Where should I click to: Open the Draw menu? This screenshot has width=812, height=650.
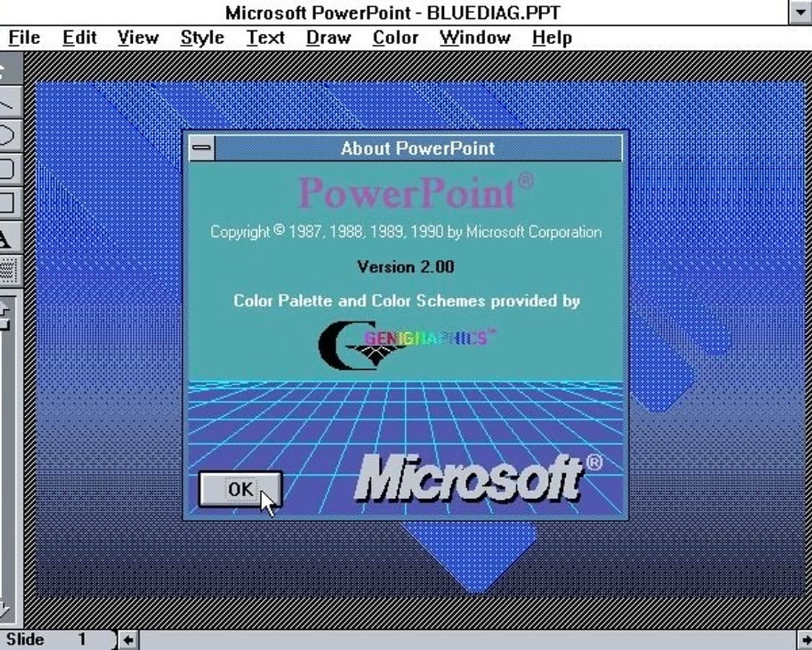[328, 37]
